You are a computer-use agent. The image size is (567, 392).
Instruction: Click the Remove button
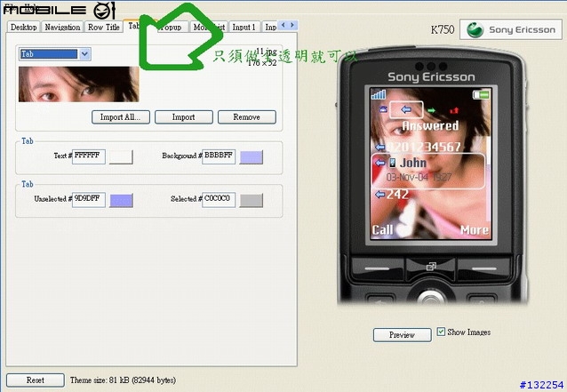coord(246,117)
